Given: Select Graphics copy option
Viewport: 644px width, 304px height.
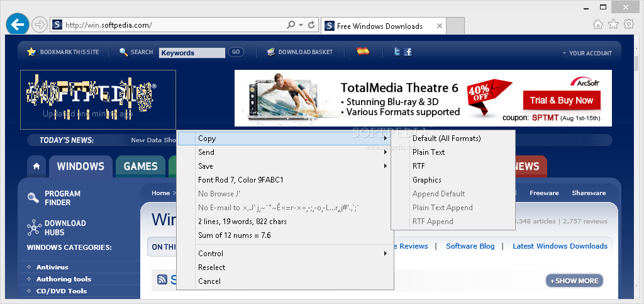Looking at the screenshot, I should (x=453, y=180).
